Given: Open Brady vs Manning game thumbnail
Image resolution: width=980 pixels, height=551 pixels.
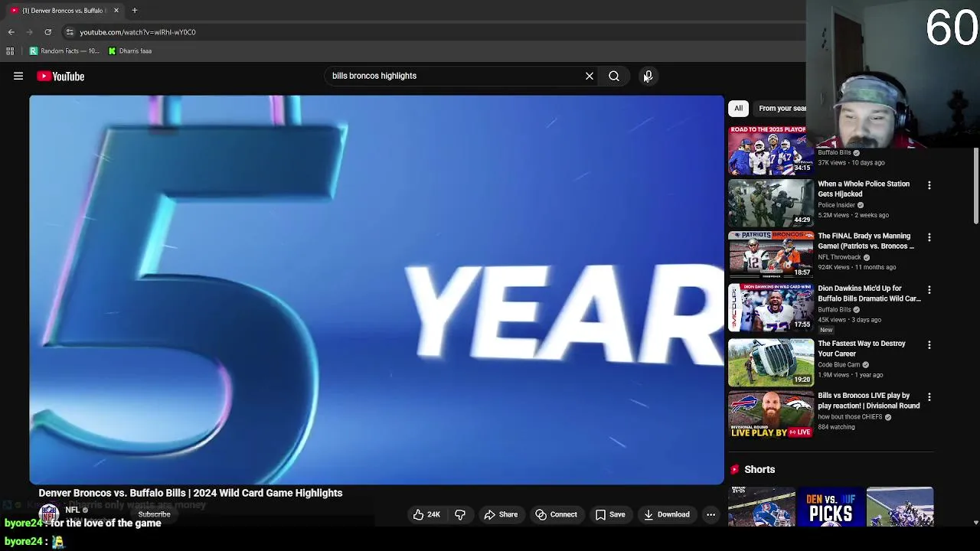Looking at the screenshot, I should click(x=771, y=255).
